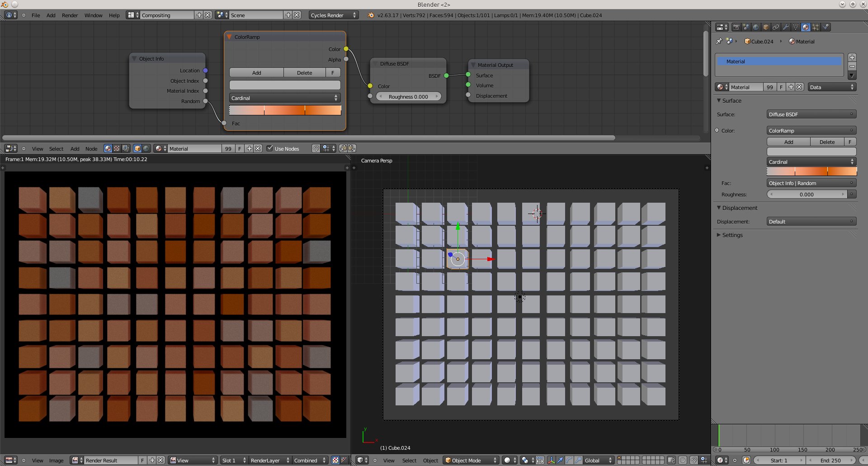Uncheck the Use Nodes checkbox
868x466 pixels.
pyautogui.click(x=270, y=148)
